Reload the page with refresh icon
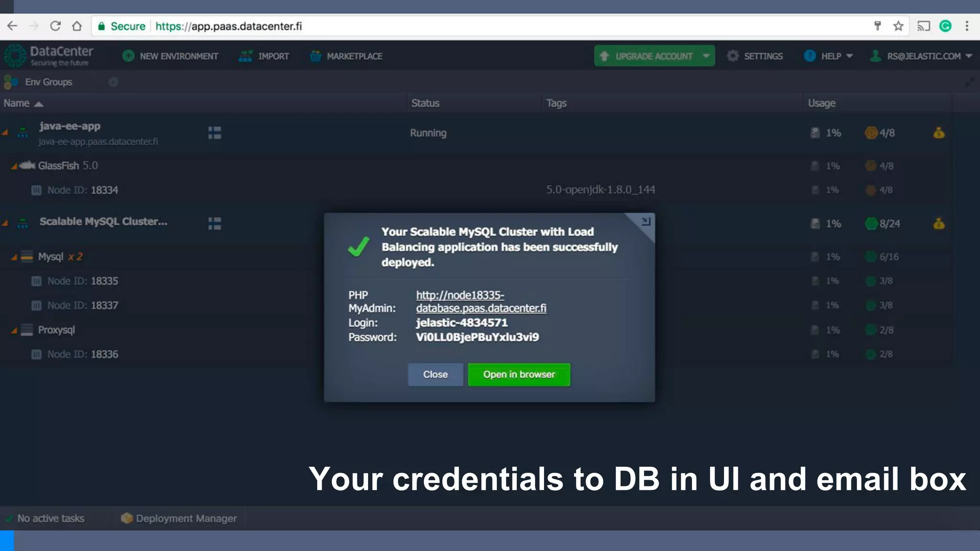The width and height of the screenshot is (980, 551). 56,26
